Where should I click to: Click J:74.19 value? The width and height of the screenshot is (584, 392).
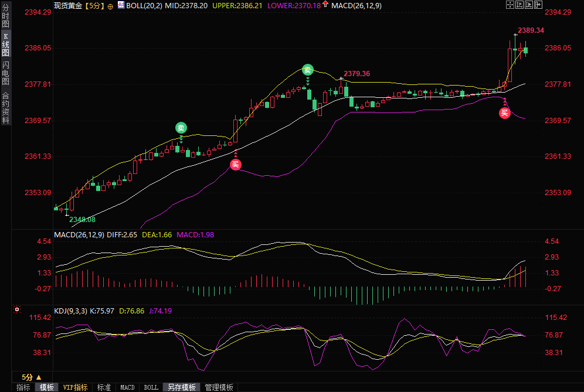pos(161,311)
